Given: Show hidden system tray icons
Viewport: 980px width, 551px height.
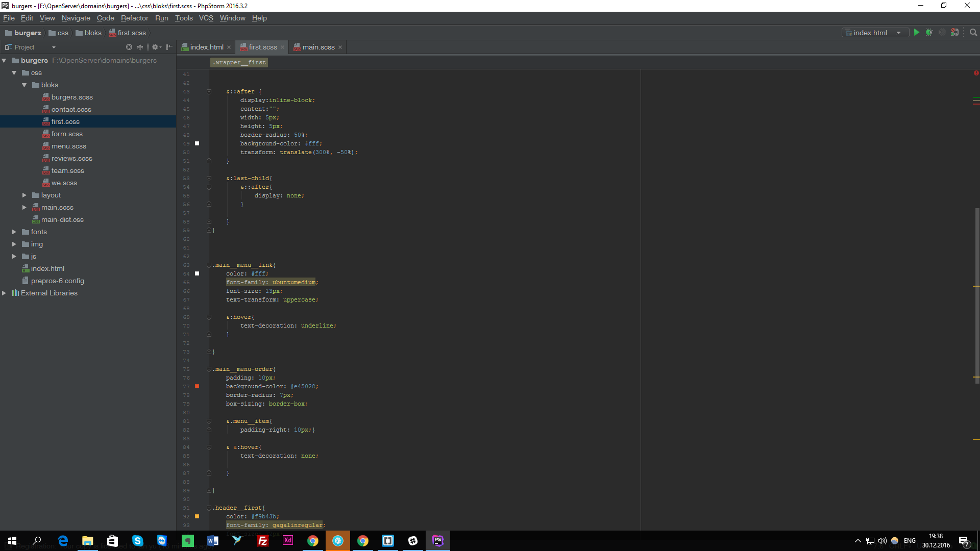Looking at the screenshot, I should click(858, 541).
